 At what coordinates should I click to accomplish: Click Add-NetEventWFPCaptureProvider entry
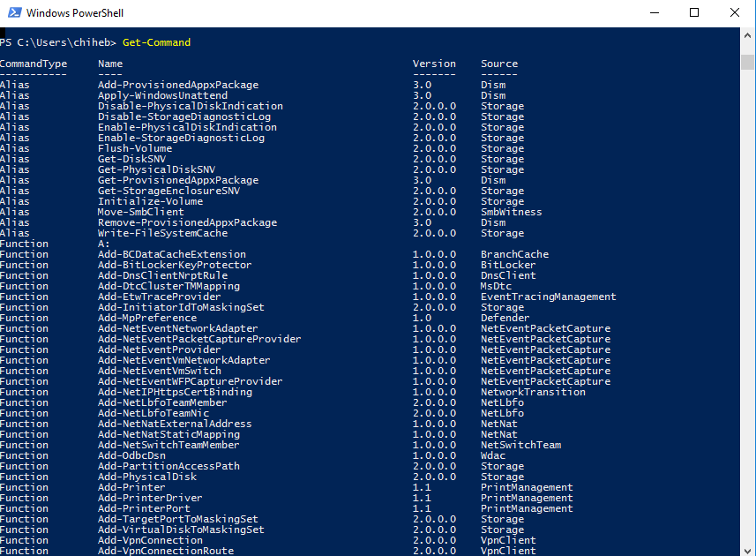point(190,382)
